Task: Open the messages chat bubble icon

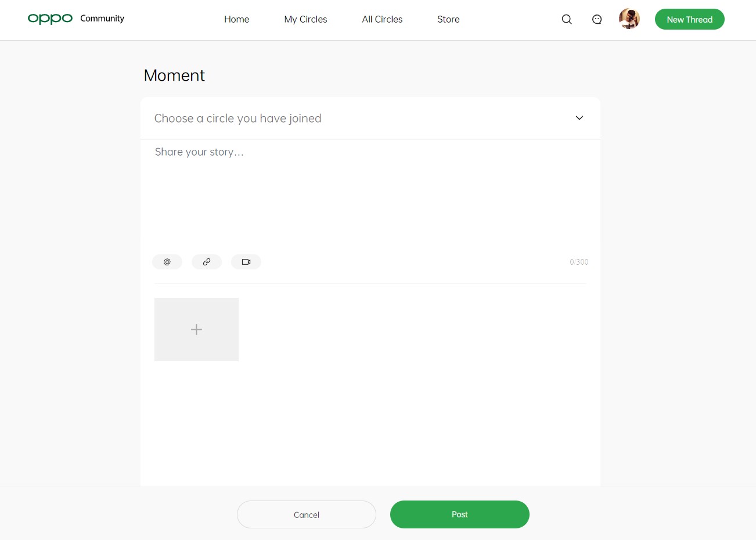Action: pyautogui.click(x=597, y=19)
